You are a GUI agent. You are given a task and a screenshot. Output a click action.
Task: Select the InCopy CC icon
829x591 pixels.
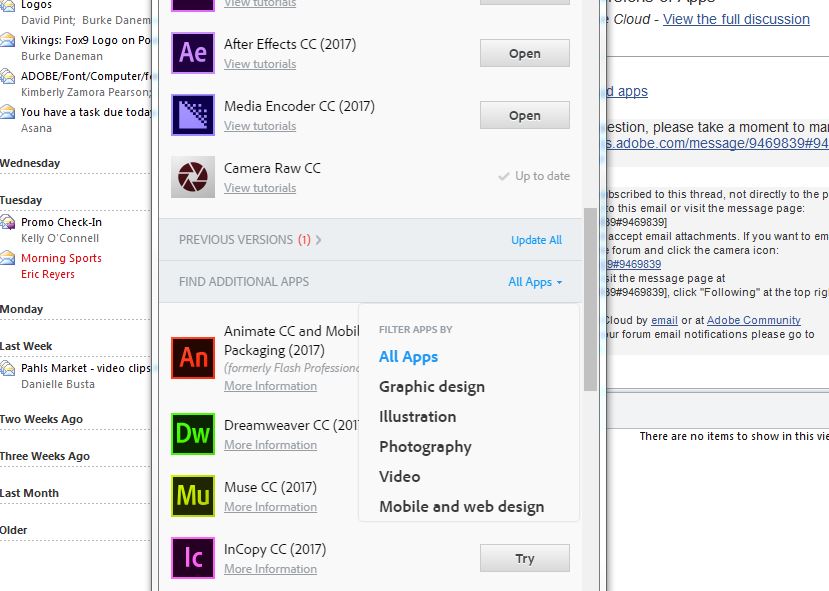click(191, 557)
